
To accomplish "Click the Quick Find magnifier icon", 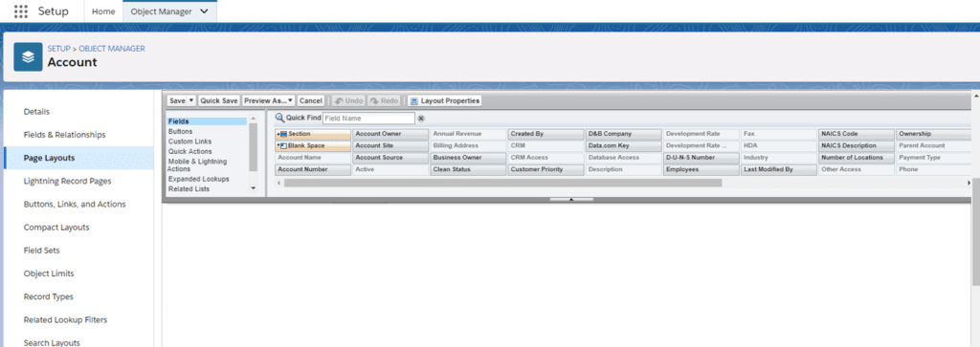I will 279,118.
